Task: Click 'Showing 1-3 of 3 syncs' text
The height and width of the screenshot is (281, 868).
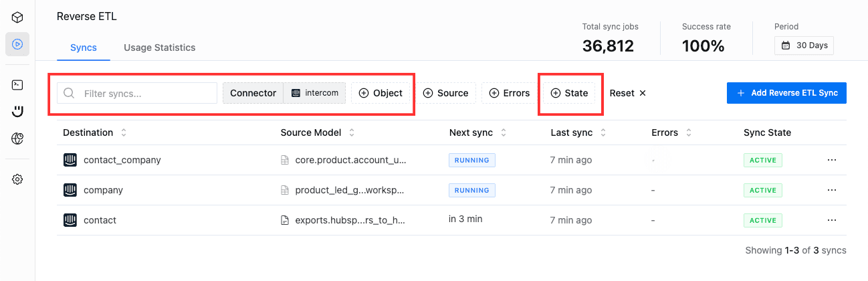Action: tap(796, 250)
